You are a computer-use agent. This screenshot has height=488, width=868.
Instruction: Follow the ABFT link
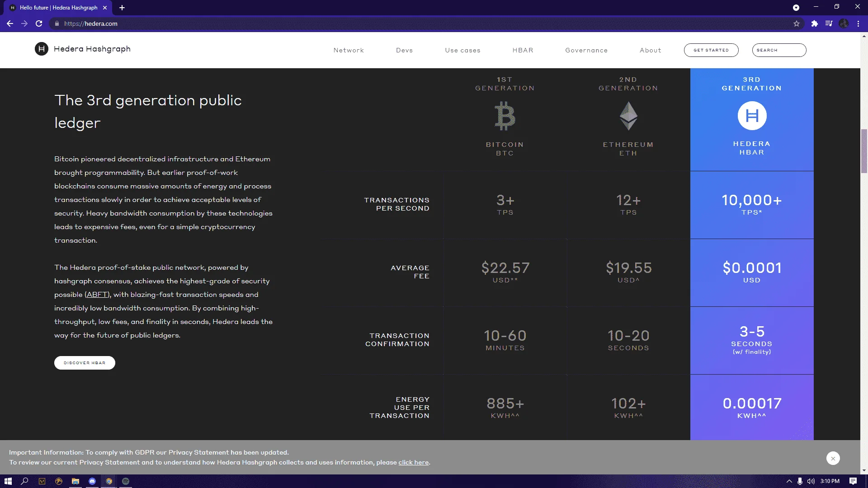(97, 295)
